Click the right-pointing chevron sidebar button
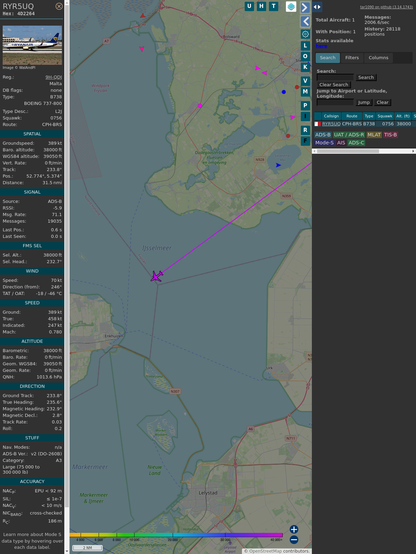Viewport: 416px width, 554px height. pos(305,7)
